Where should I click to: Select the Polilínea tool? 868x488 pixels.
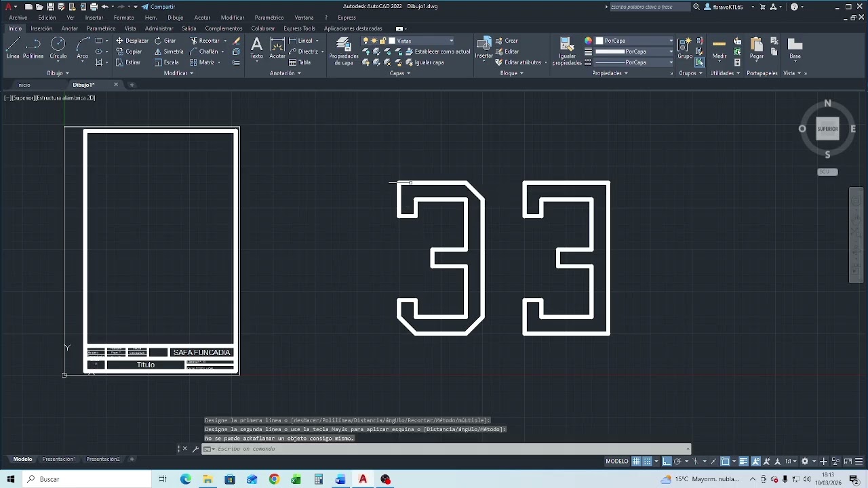pyautogui.click(x=33, y=48)
